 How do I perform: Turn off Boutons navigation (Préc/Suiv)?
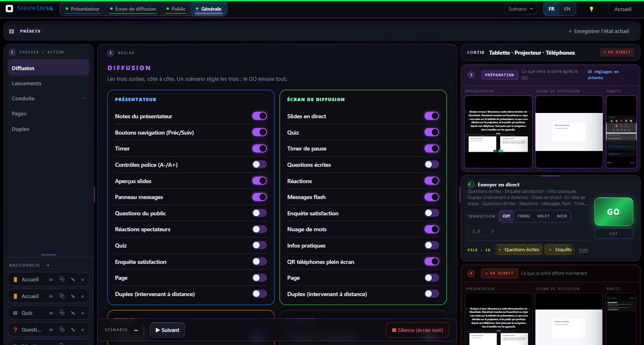point(260,132)
